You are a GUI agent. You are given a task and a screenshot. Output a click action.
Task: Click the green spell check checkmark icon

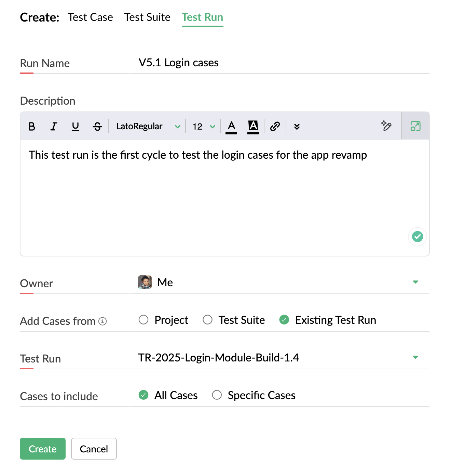pyautogui.click(x=418, y=236)
